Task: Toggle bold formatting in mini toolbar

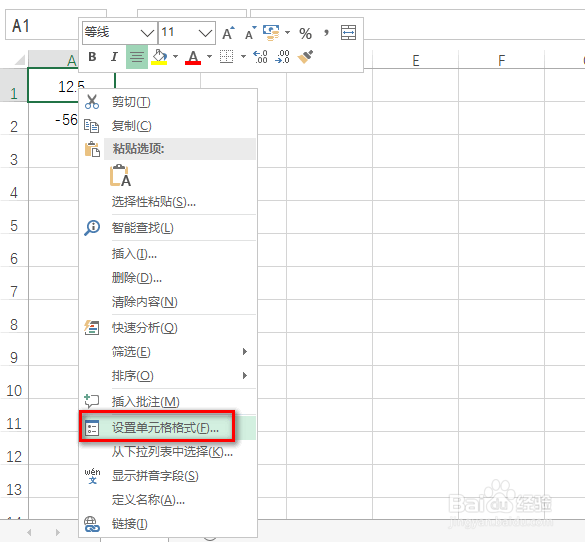Action: [x=92, y=57]
